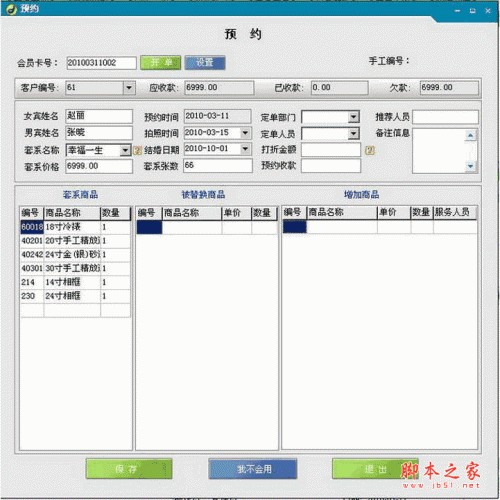
Task: Click the 已收款 field showing 0.00
Action: tap(340, 88)
